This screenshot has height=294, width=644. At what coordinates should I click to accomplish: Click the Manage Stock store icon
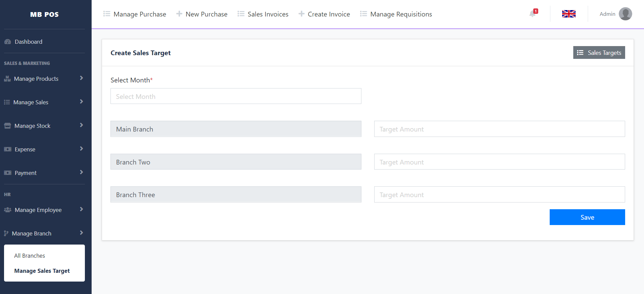8,126
